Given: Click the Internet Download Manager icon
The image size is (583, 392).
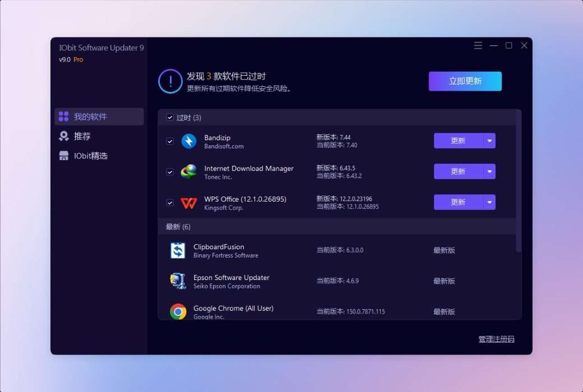Looking at the screenshot, I should (189, 172).
